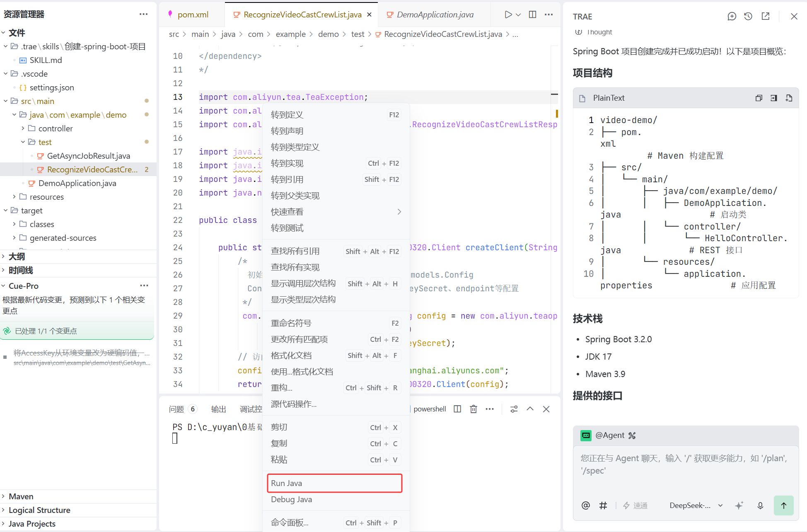Image resolution: width=807 pixels, height=532 pixels.
Task: Close the bottom terminal panel
Action: tap(546, 409)
